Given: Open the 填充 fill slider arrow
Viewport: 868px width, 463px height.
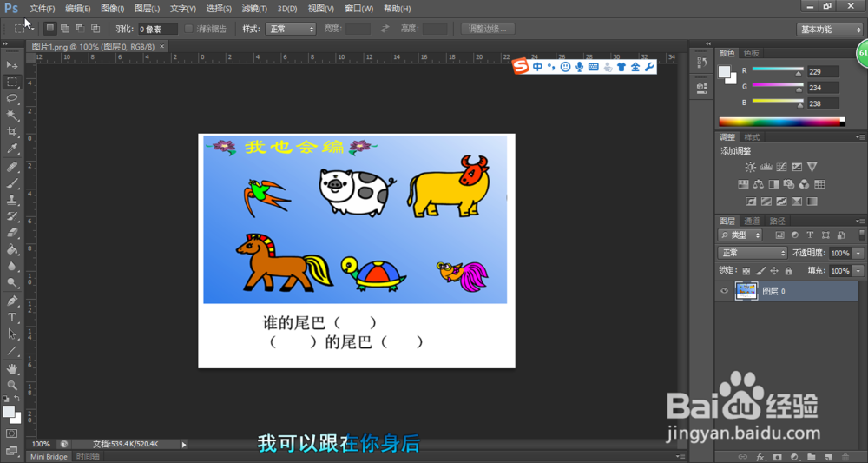Looking at the screenshot, I should (x=858, y=271).
